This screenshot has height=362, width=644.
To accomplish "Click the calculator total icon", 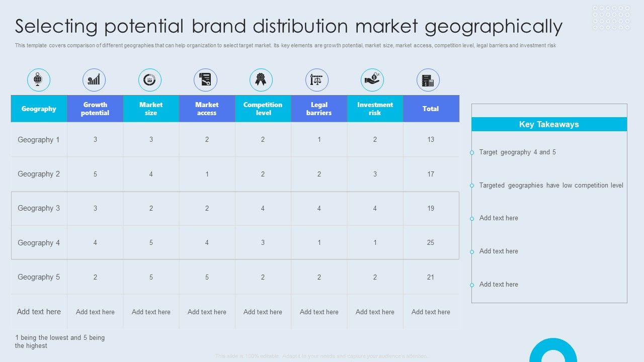I will click(x=428, y=80).
